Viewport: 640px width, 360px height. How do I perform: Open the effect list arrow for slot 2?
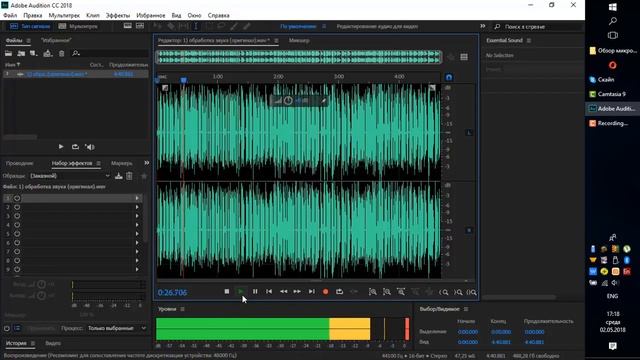click(x=137, y=207)
